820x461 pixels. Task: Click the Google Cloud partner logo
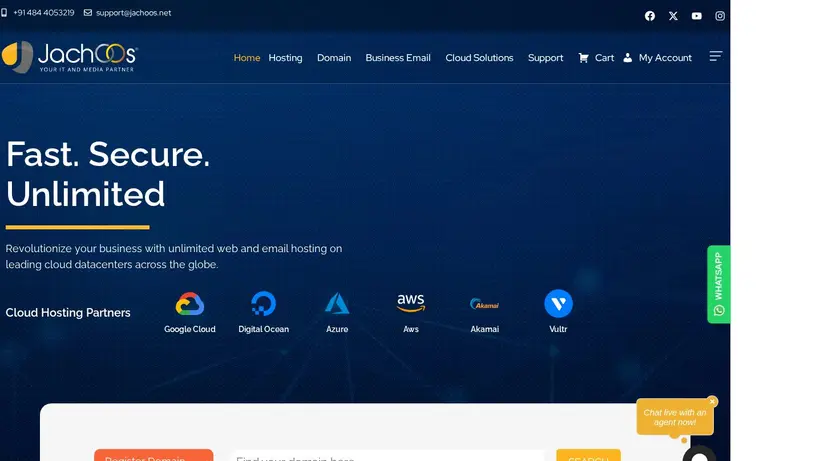[189, 304]
